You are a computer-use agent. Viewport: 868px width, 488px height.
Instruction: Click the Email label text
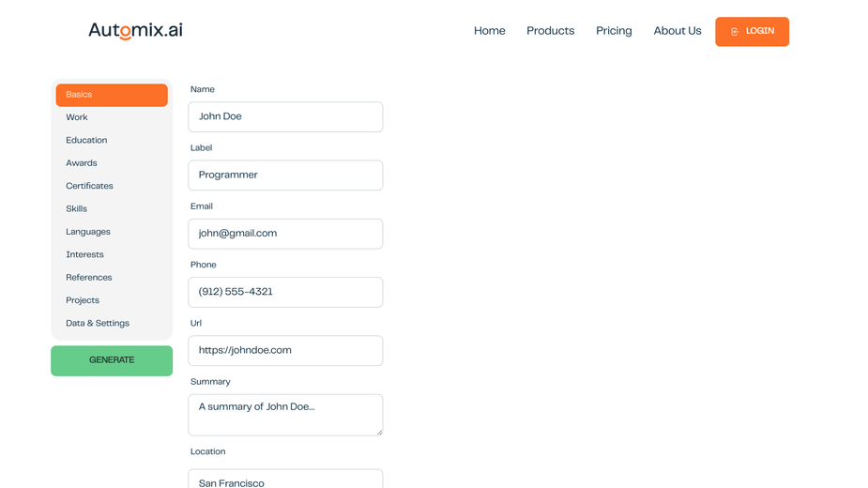coord(202,206)
